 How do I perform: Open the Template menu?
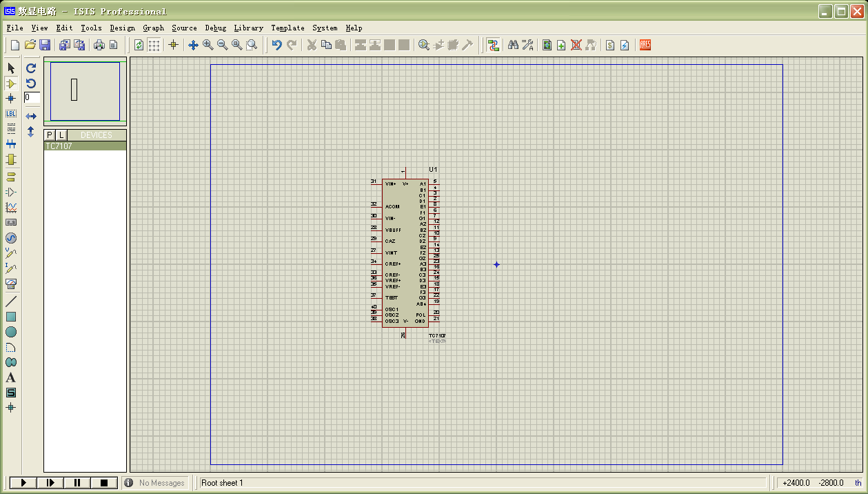pyautogui.click(x=287, y=28)
